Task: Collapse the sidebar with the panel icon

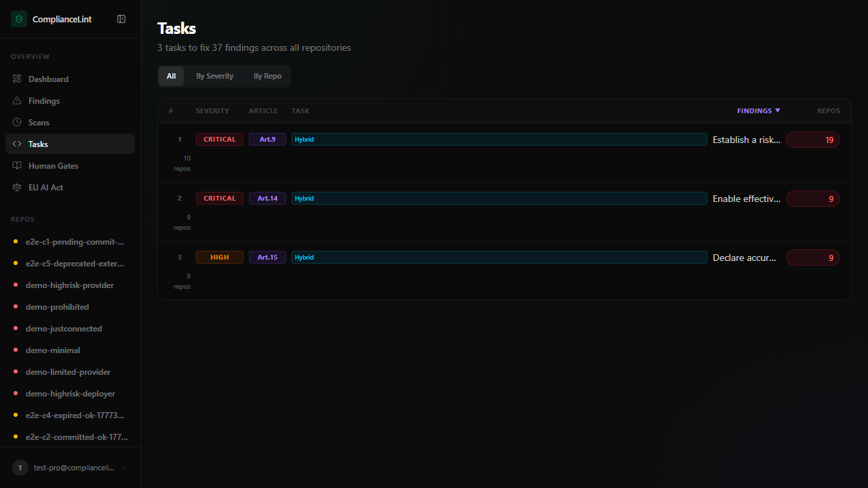Action: pos(121,19)
